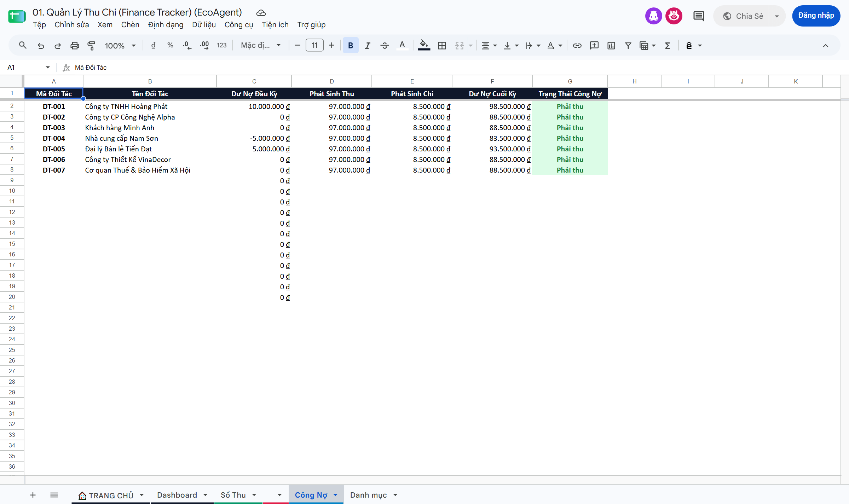Image resolution: width=849 pixels, height=504 pixels.
Task: Decrease font size with the minus button
Action: click(298, 45)
